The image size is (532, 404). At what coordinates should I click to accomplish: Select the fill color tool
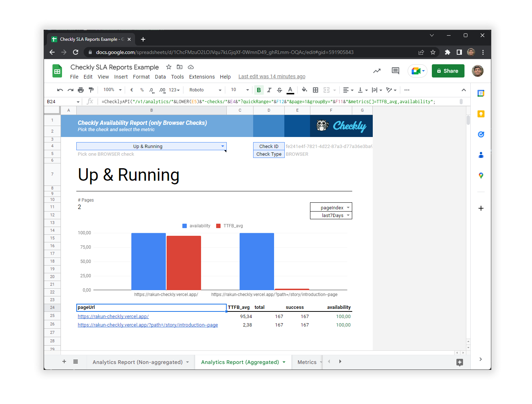[304, 90]
